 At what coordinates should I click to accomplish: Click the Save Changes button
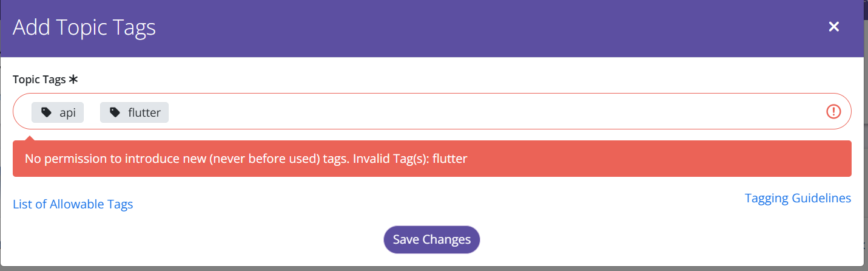pyautogui.click(x=431, y=239)
